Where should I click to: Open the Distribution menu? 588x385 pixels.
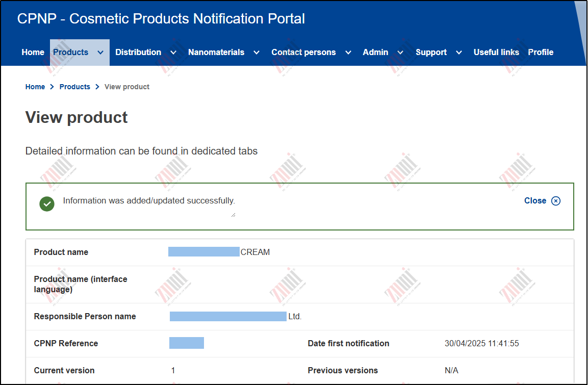(138, 52)
